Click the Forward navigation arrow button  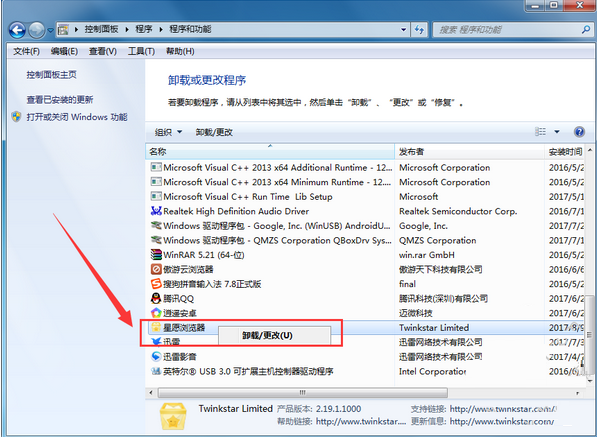(37, 30)
